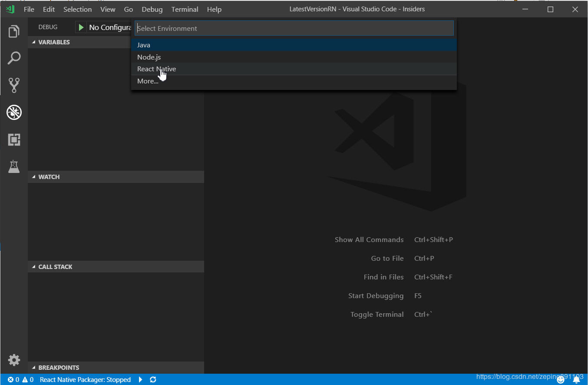Open the Help menu
The image size is (588, 385).
point(214,9)
